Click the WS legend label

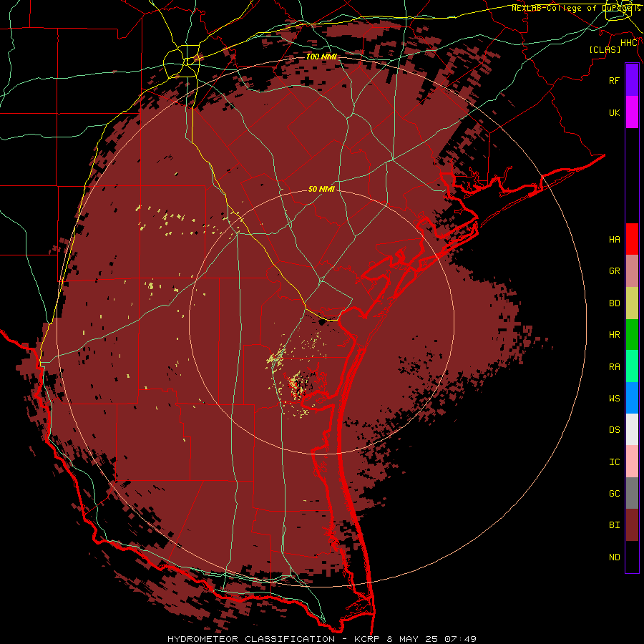click(x=614, y=399)
